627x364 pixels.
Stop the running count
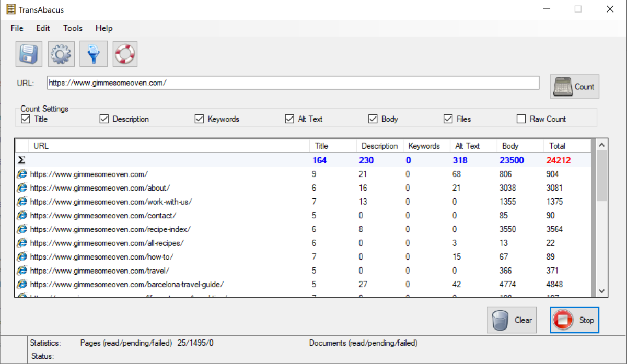(574, 320)
